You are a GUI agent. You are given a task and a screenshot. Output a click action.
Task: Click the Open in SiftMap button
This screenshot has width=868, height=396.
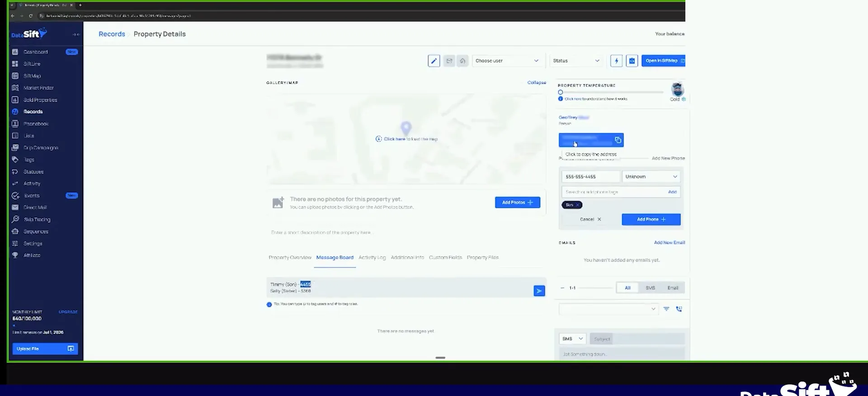[x=663, y=61]
